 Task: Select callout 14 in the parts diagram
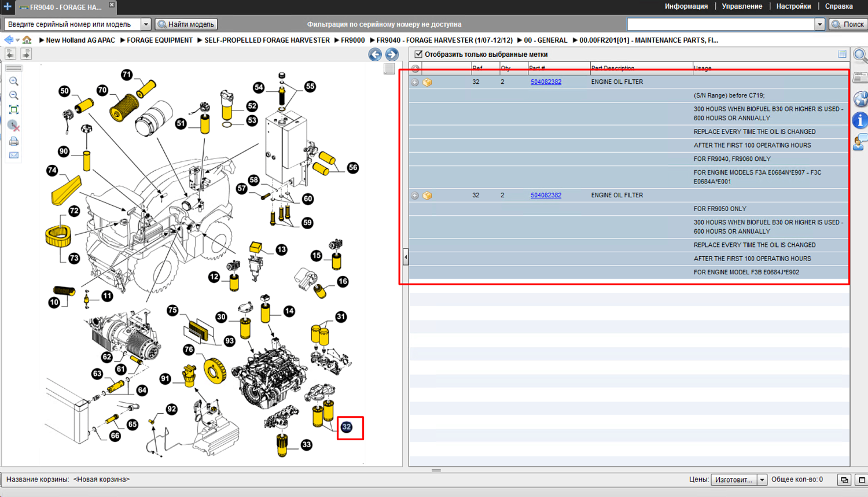coord(289,311)
